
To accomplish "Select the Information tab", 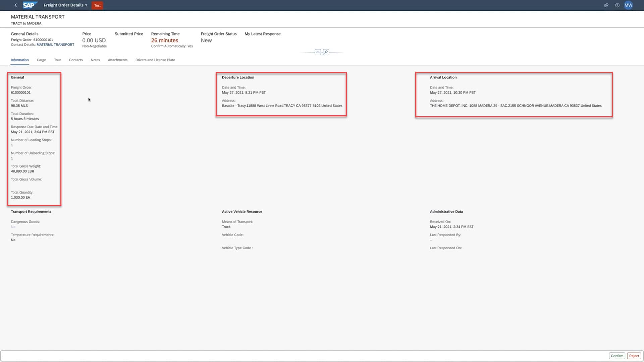I will pyautogui.click(x=20, y=60).
